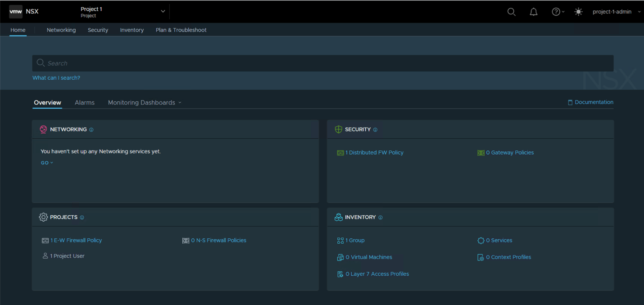Toggle the theme with the sun icon

pyautogui.click(x=578, y=12)
